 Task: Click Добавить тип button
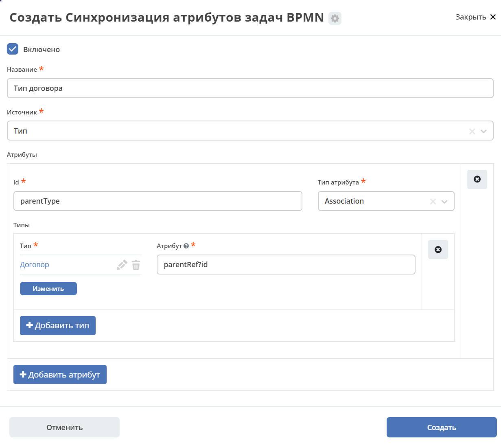tap(58, 325)
